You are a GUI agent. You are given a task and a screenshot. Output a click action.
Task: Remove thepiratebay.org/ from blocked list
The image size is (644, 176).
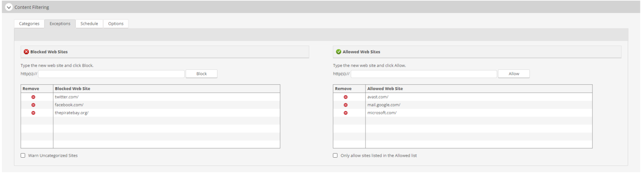click(x=34, y=113)
